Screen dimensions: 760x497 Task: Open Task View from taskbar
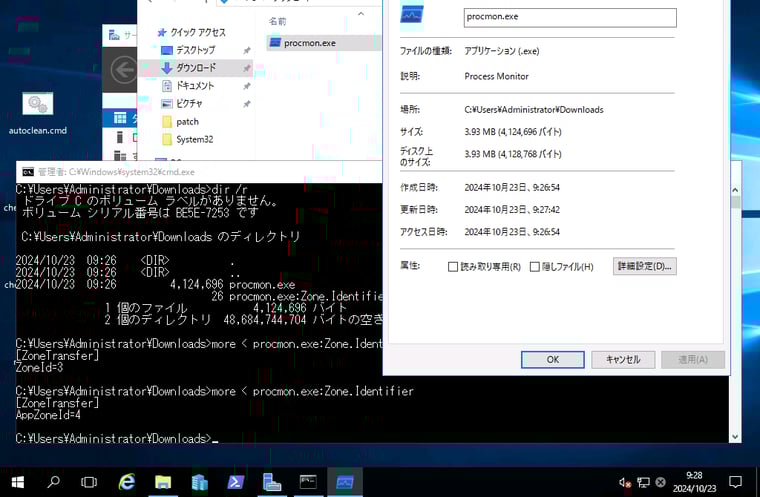click(x=89, y=482)
